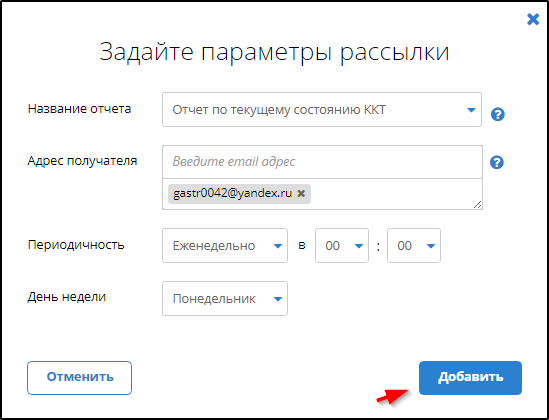This screenshot has height=420, width=549.
Task: Open help icon beside recipient email field
Action: pos(497,162)
